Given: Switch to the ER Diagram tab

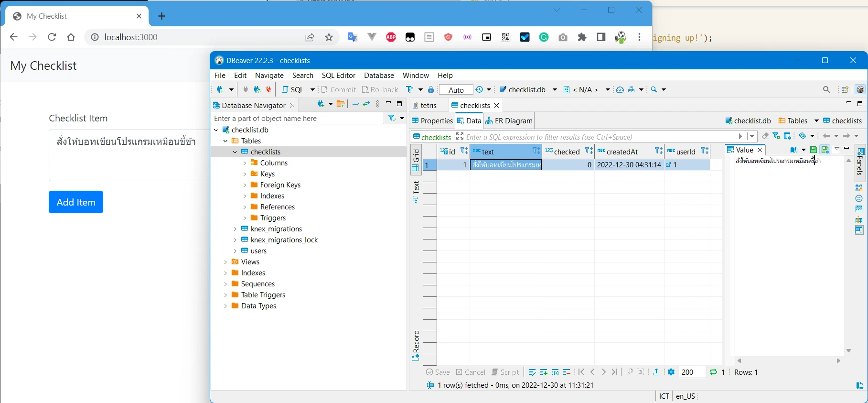Looking at the screenshot, I should pyautogui.click(x=509, y=120).
